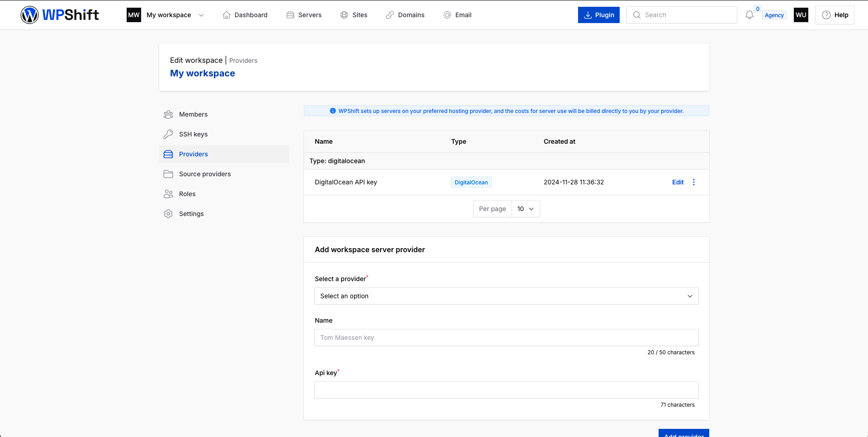Viewport: 868px width, 437px height.
Task: Focus the Api key input field
Action: [507, 390]
